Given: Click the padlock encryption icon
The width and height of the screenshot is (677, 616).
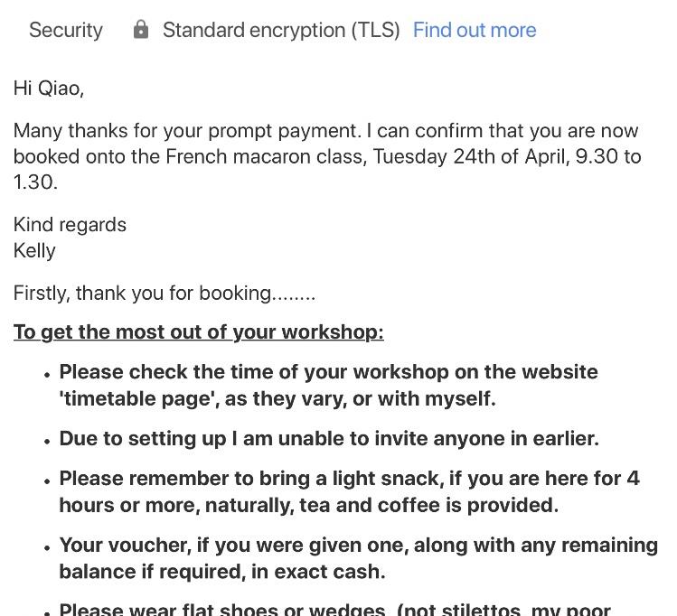Looking at the screenshot, I should click(141, 30).
